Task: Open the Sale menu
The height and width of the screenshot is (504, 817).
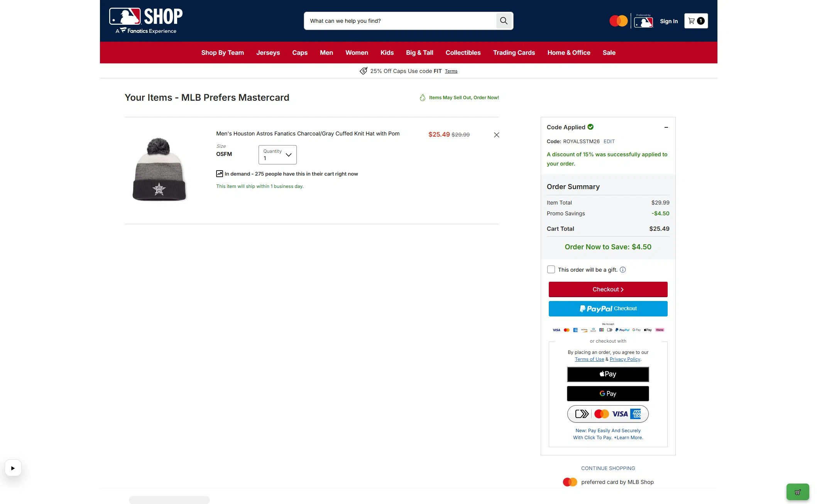Action: (x=609, y=52)
